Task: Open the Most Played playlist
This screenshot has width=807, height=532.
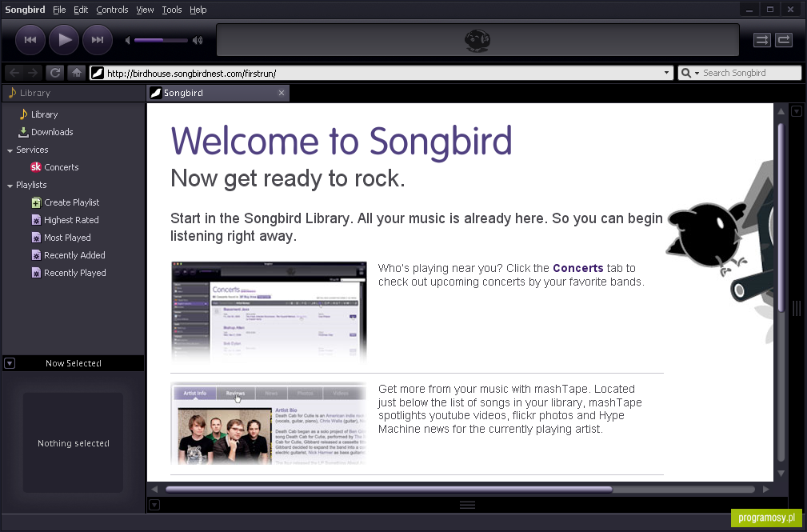Action: pos(67,238)
